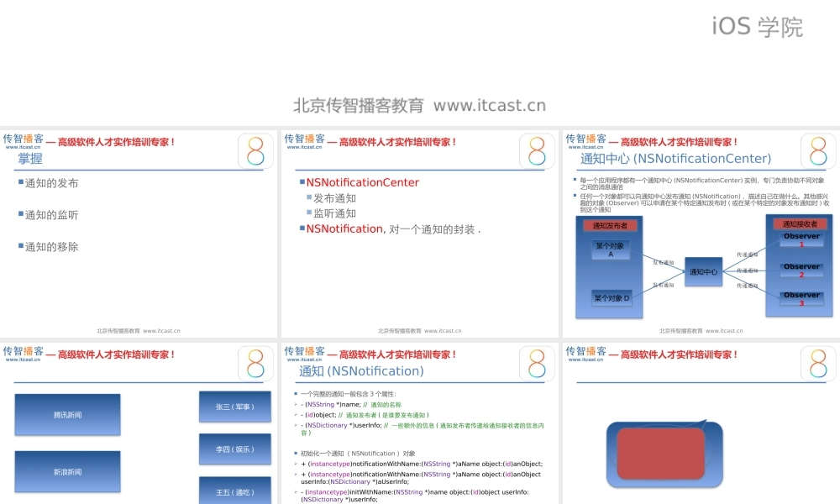Select the 新浪新闻 box
This screenshot has width=840, height=504.
(x=67, y=471)
